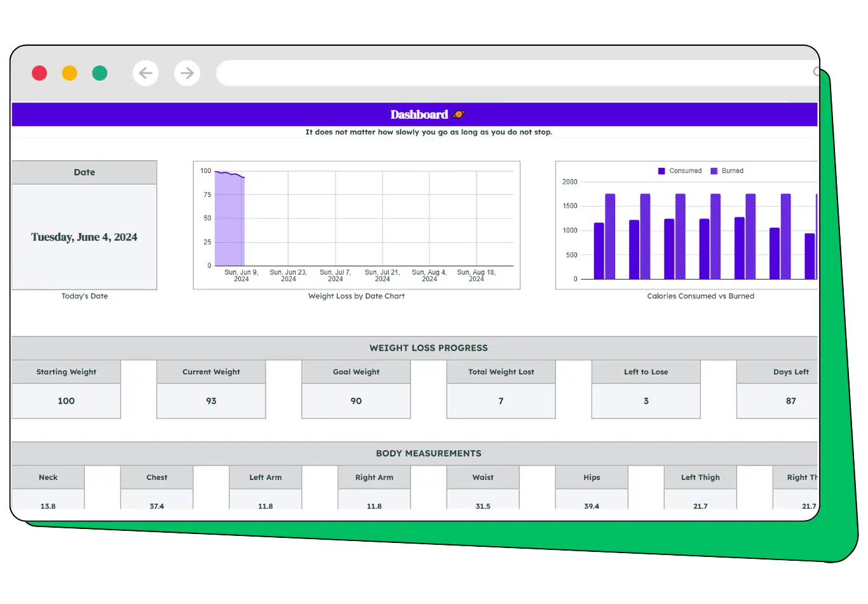Screen dimensions: 868x604
Task: Click the Starting Weight value 100
Action: click(66, 401)
